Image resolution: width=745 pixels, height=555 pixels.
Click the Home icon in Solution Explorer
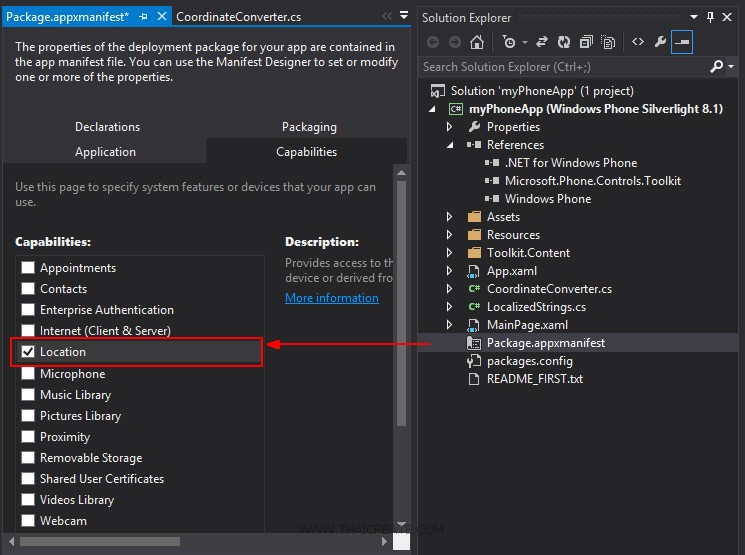click(477, 42)
